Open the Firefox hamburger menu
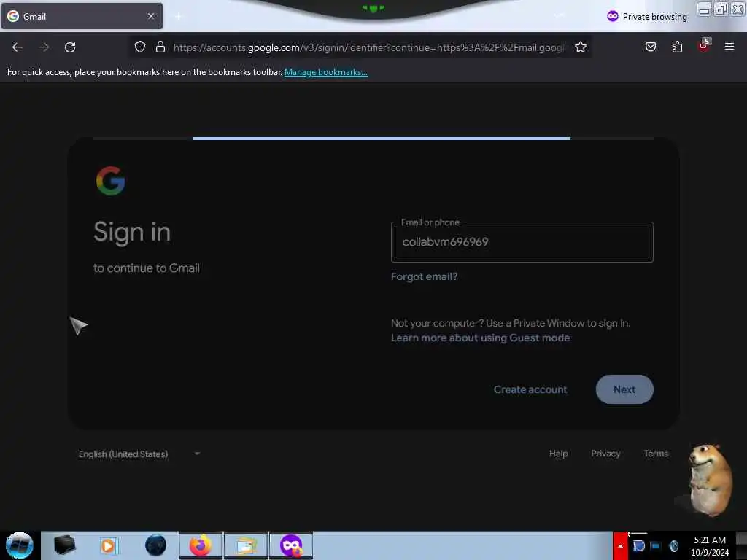 (x=729, y=47)
